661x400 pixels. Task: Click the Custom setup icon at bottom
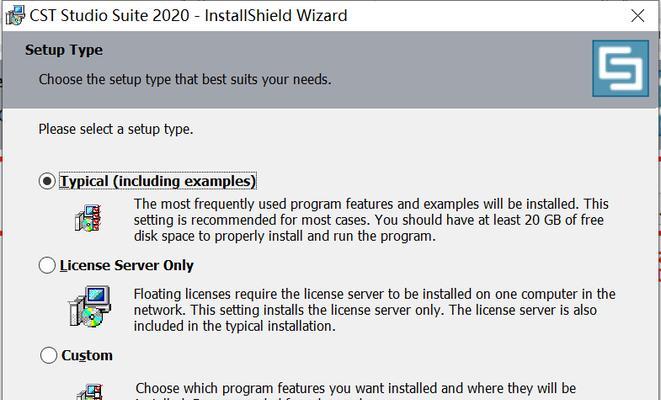(89, 392)
